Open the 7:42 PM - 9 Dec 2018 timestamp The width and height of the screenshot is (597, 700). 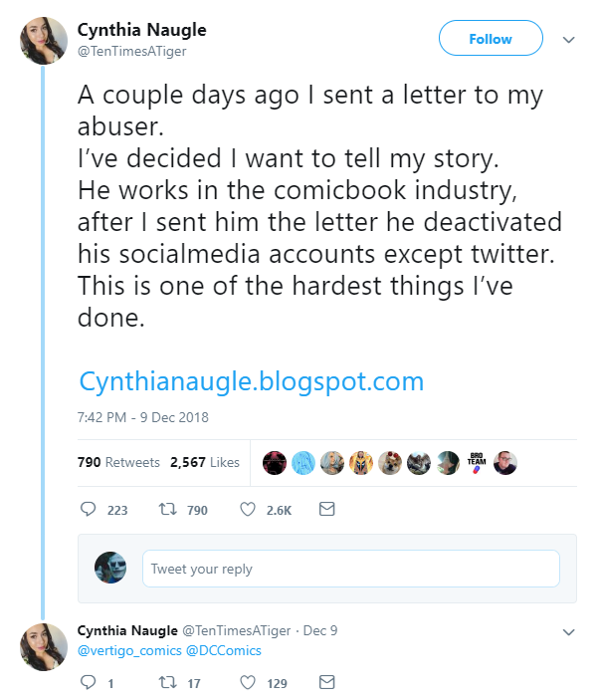click(x=142, y=417)
